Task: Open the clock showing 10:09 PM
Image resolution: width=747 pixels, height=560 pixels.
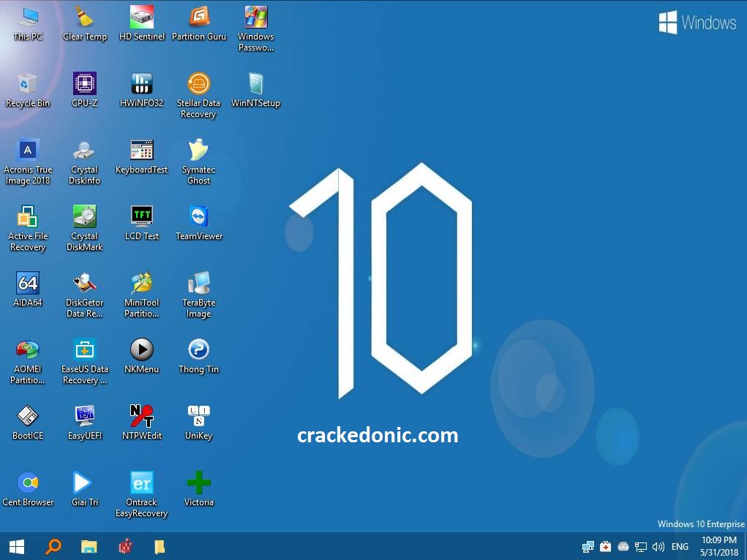Action: point(719,546)
